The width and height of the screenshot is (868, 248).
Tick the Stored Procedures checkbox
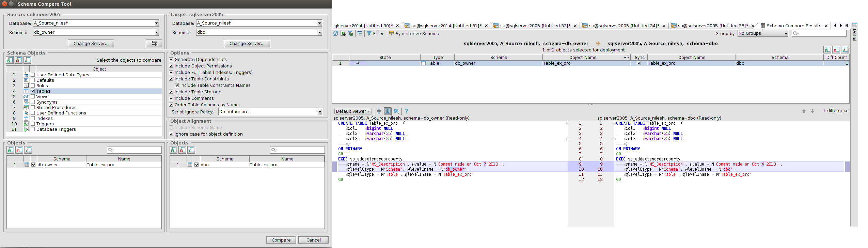click(x=33, y=107)
